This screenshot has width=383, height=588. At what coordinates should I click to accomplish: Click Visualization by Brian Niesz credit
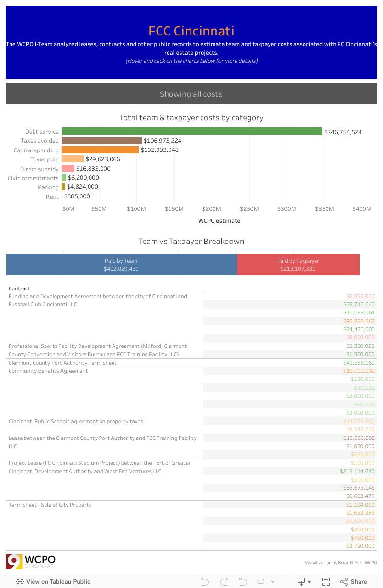click(341, 563)
